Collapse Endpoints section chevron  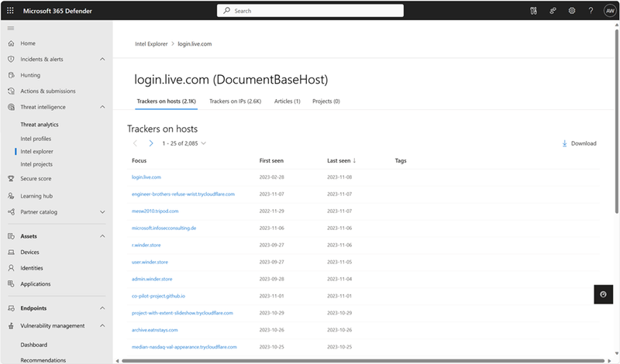point(102,308)
